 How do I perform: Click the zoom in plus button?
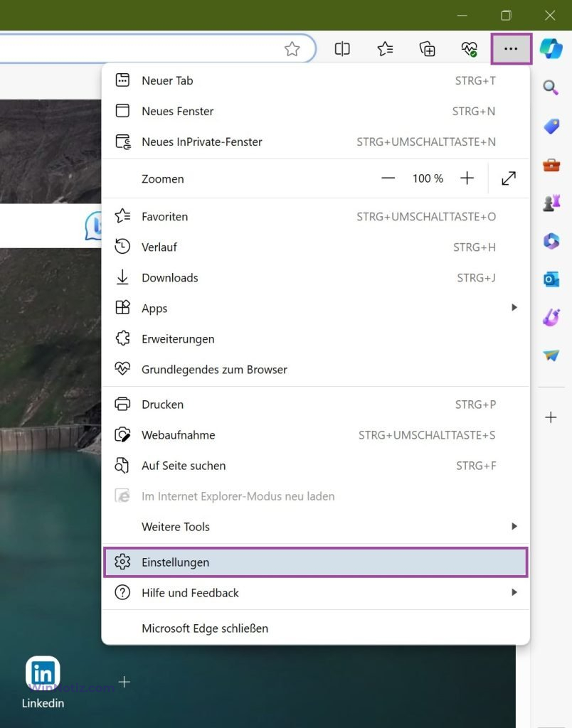click(467, 178)
